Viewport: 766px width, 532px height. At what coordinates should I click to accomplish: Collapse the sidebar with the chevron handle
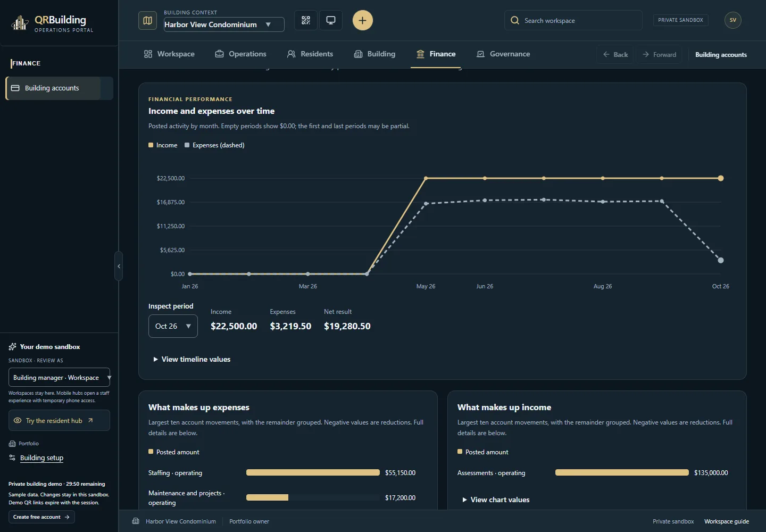click(119, 266)
